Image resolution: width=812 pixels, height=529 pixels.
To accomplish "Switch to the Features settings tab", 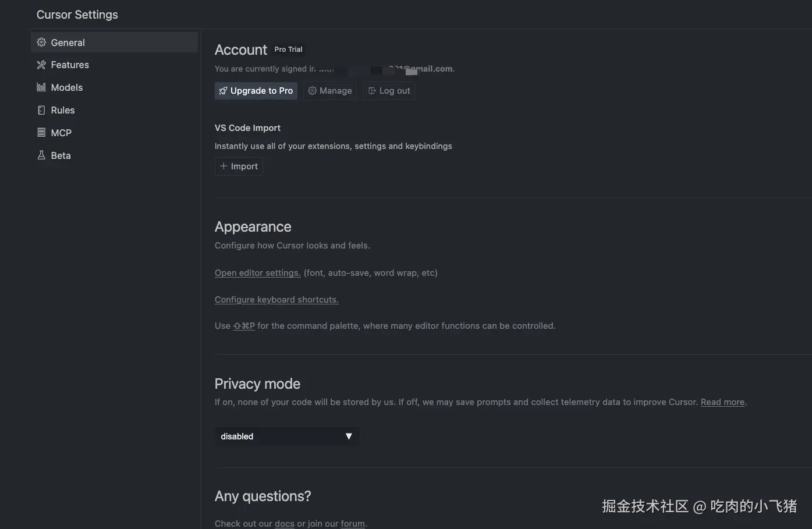I will click(x=70, y=65).
